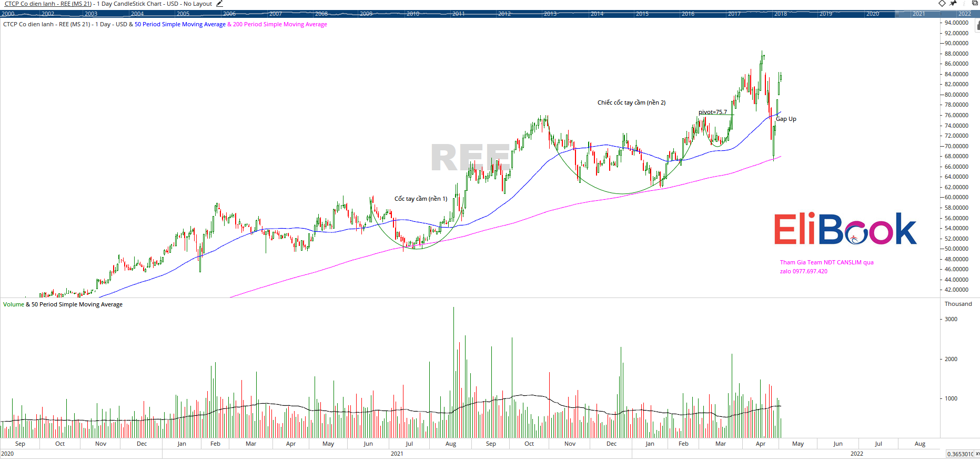Click the Volume indicator label

(x=13, y=304)
